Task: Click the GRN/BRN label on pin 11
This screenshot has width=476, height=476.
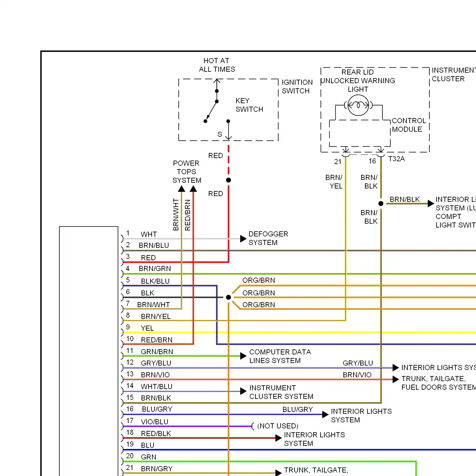Action: tap(157, 352)
